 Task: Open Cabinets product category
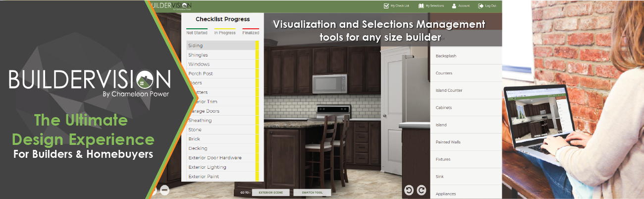click(466, 108)
